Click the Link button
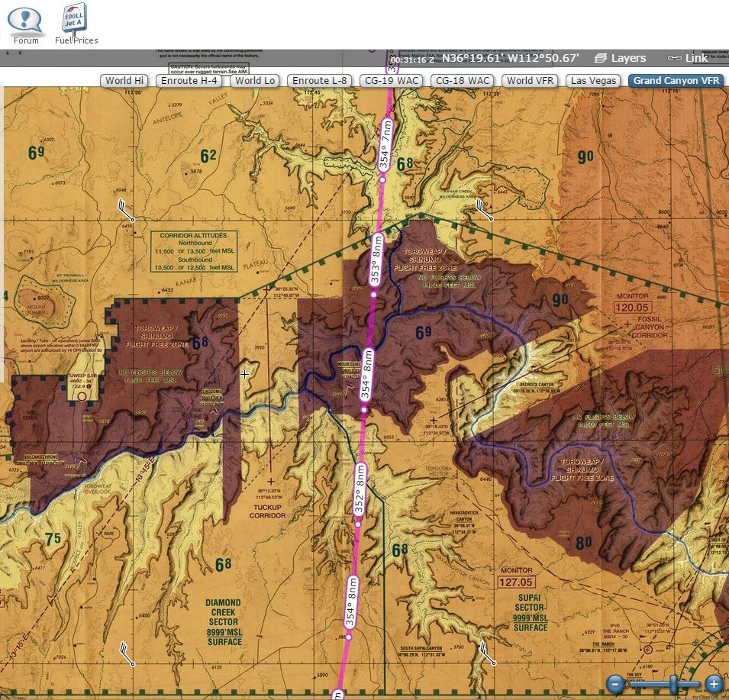Viewport: 729px width, 700px height. click(688, 58)
